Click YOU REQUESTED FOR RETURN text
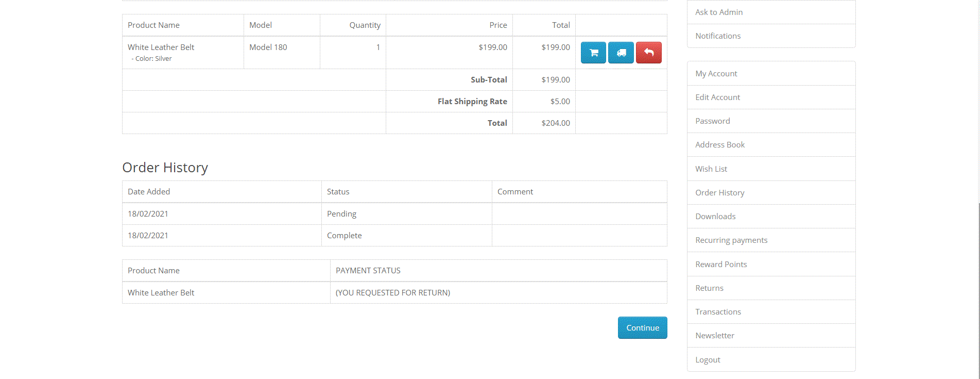 [x=393, y=292]
